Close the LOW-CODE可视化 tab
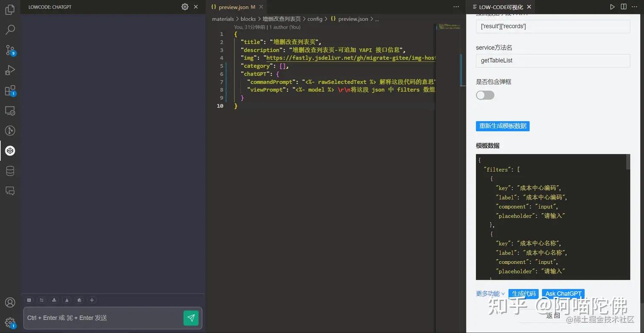Viewport: 644px width, 333px height. tap(529, 7)
